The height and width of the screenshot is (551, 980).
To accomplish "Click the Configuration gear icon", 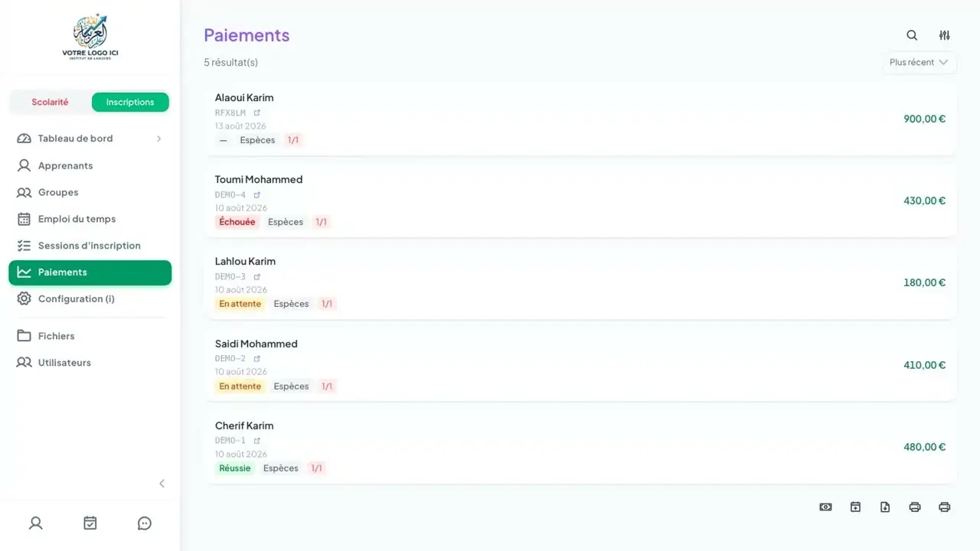I will click(x=24, y=298).
